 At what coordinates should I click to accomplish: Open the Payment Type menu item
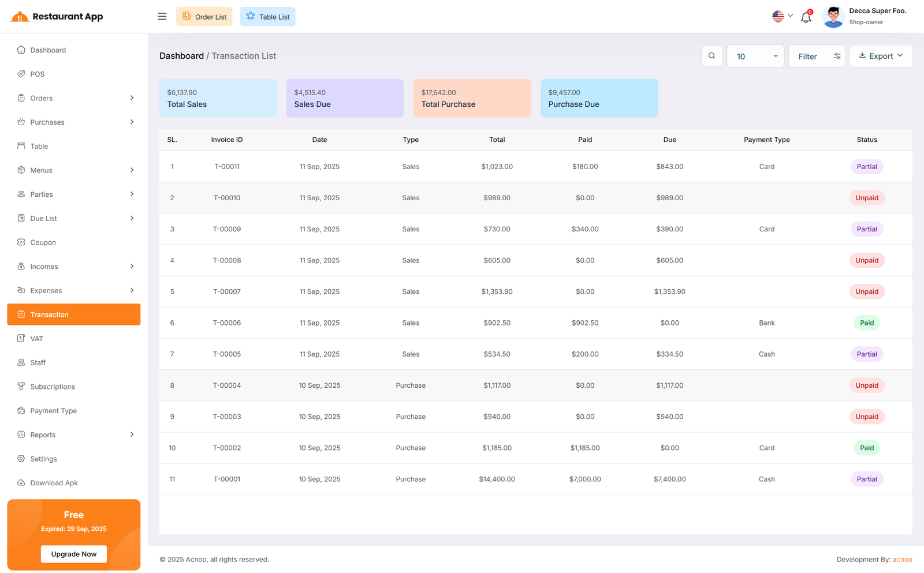coord(53,411)
